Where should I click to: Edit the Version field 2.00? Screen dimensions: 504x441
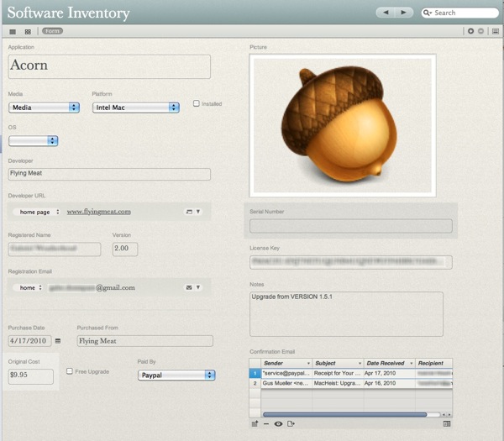[125, 249]
